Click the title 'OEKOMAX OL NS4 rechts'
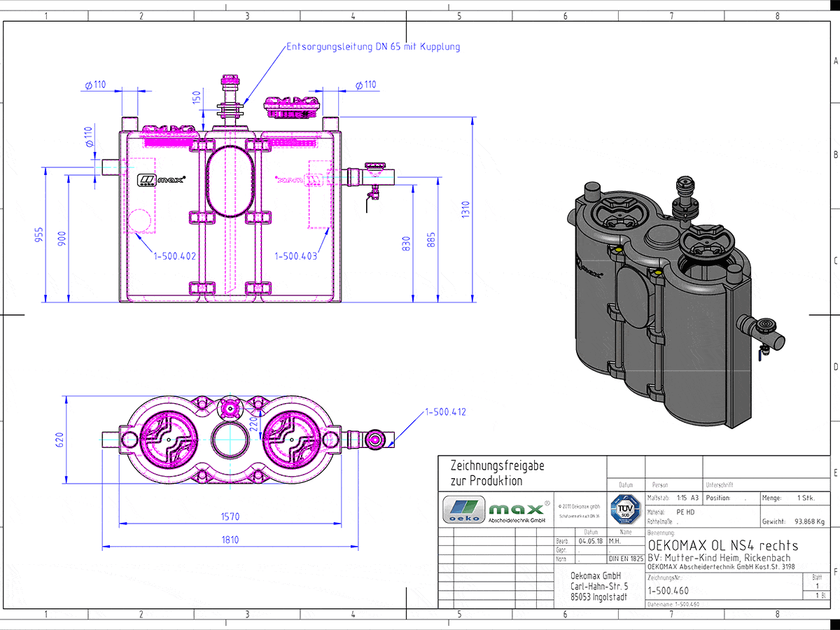The image size is (840, 630). tap(723, 545)
